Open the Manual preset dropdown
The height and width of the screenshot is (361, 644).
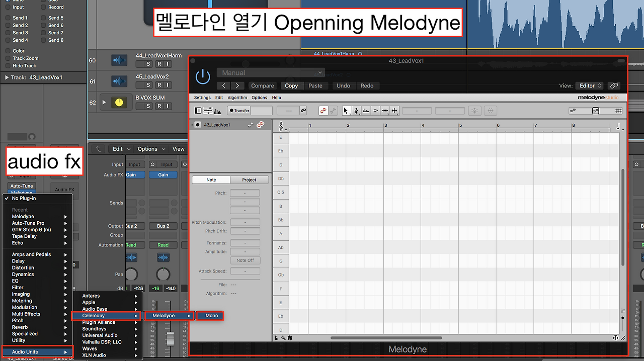pyautogui.click(x=271, y=73)
